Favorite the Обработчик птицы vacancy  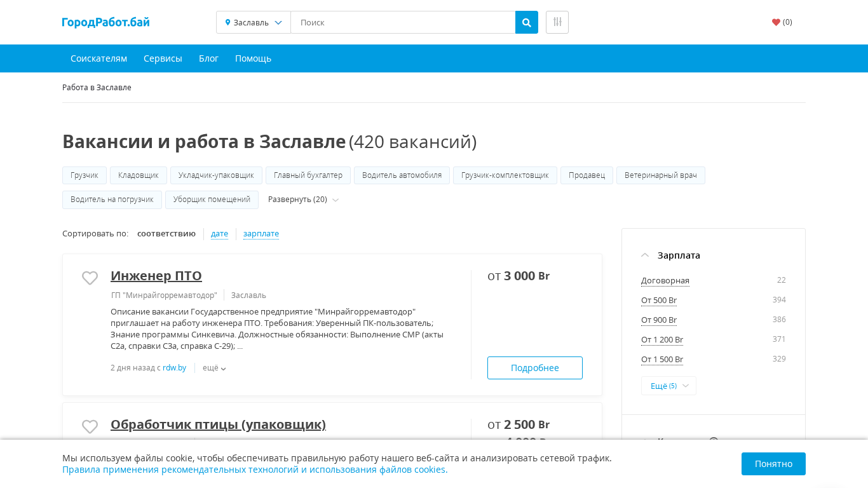tap(90, 426)
